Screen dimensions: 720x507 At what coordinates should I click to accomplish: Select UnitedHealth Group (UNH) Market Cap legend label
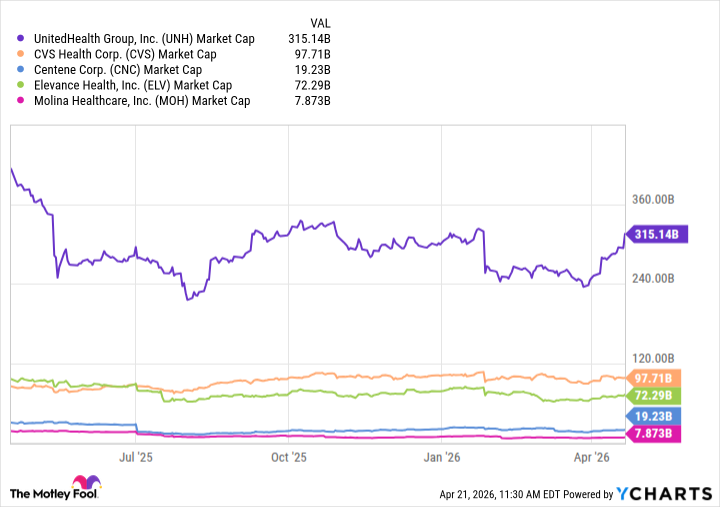coord(143,39)
